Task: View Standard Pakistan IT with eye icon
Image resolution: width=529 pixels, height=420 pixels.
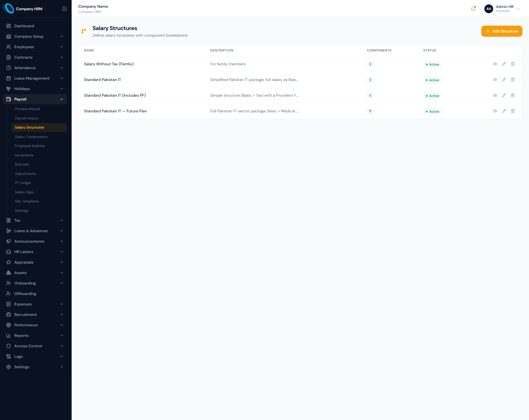Action: [x=495, y=80]
